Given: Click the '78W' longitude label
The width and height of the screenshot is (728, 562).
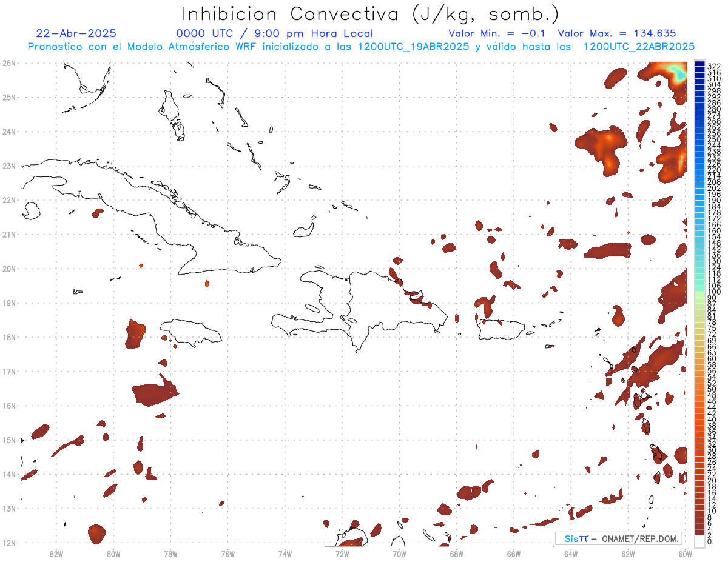Looking at the screenshot, I should coord(170,554).
